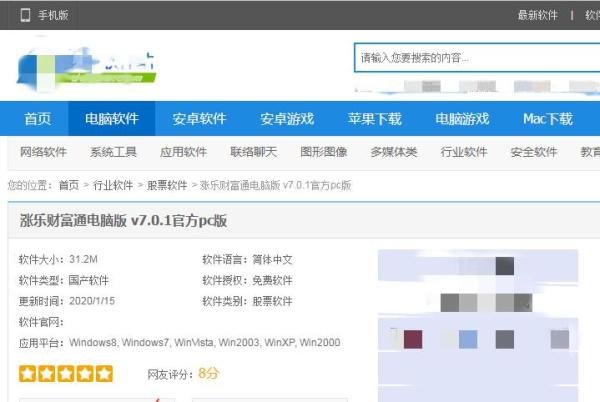Go to 首页 in blue navigation bar
Viewport: 600px width, 402px height.
pos(38,119)
